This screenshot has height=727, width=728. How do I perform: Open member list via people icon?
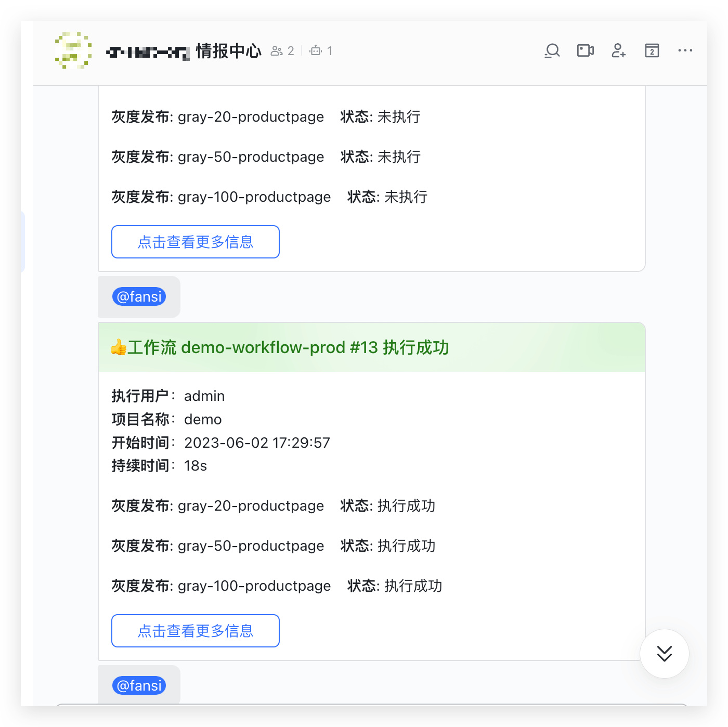tap(277, 50)
